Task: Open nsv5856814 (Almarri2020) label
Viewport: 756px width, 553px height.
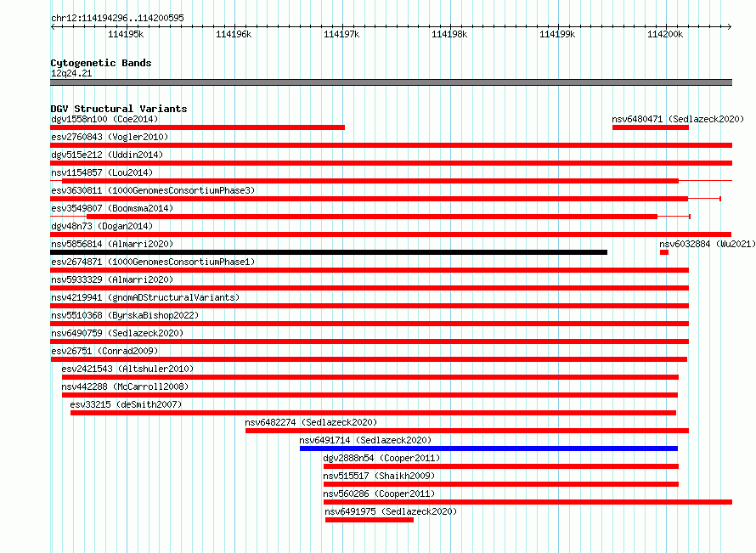Action: pyautogui.click(x=112, y=244)
